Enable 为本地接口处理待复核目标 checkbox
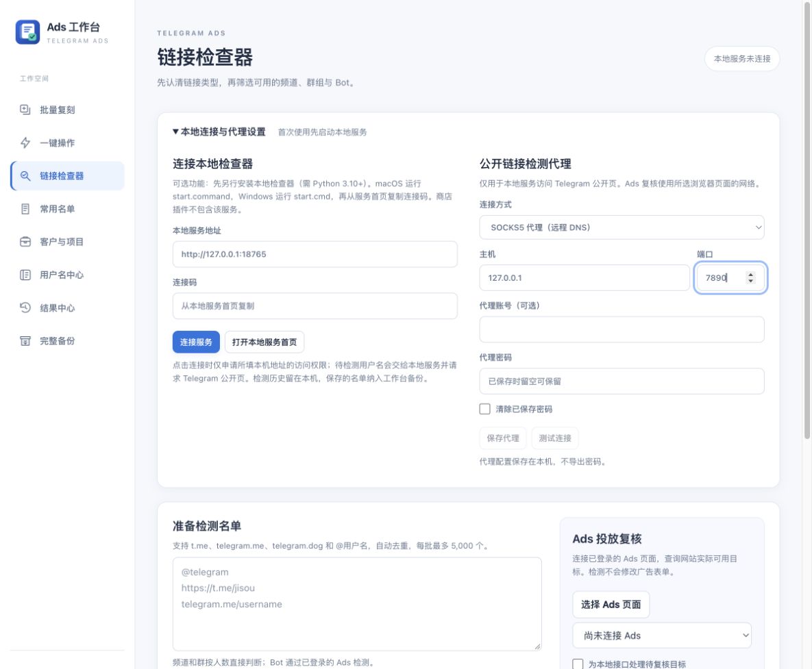Image resolution: width=812 pixels, height=669 pixels. point(578,664)
